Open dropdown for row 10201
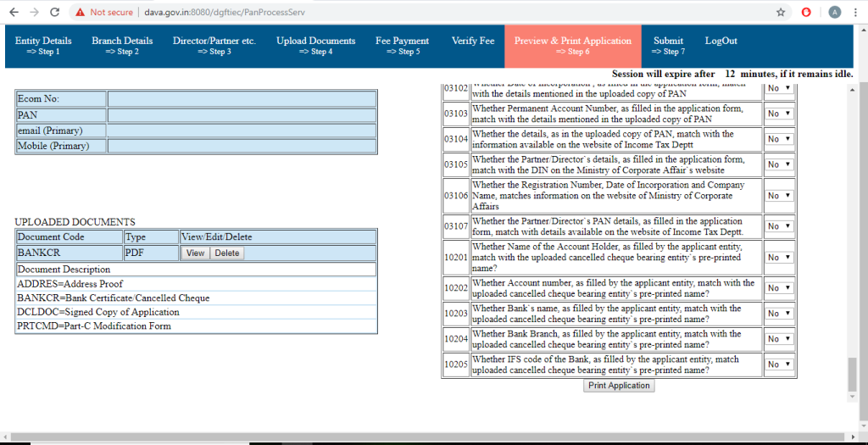 tap(779, 258)
